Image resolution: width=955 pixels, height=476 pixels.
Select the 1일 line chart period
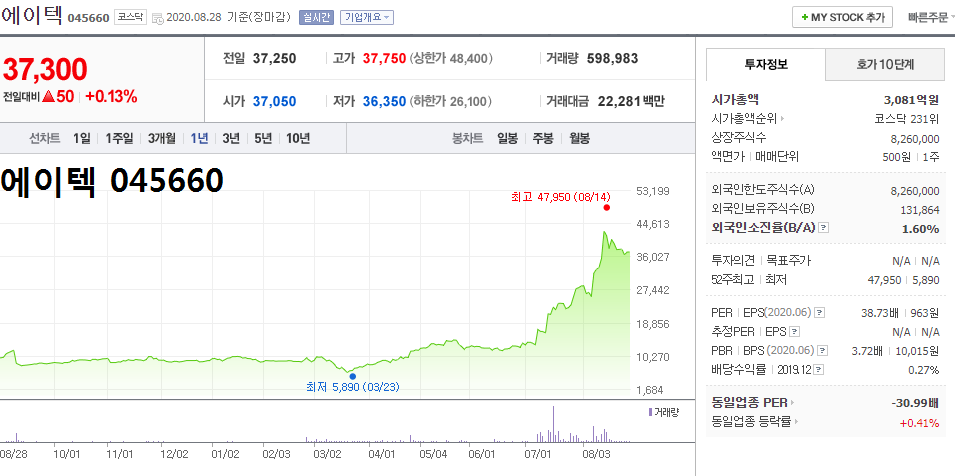point(81,138)
